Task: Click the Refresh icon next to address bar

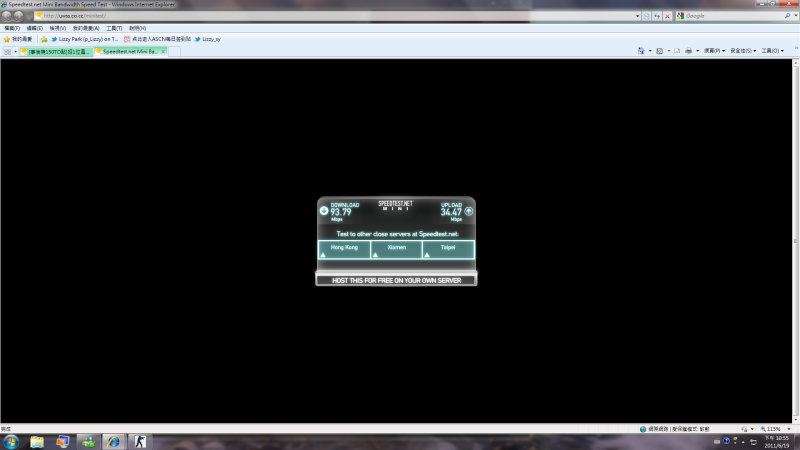Action: pos(657,16)
